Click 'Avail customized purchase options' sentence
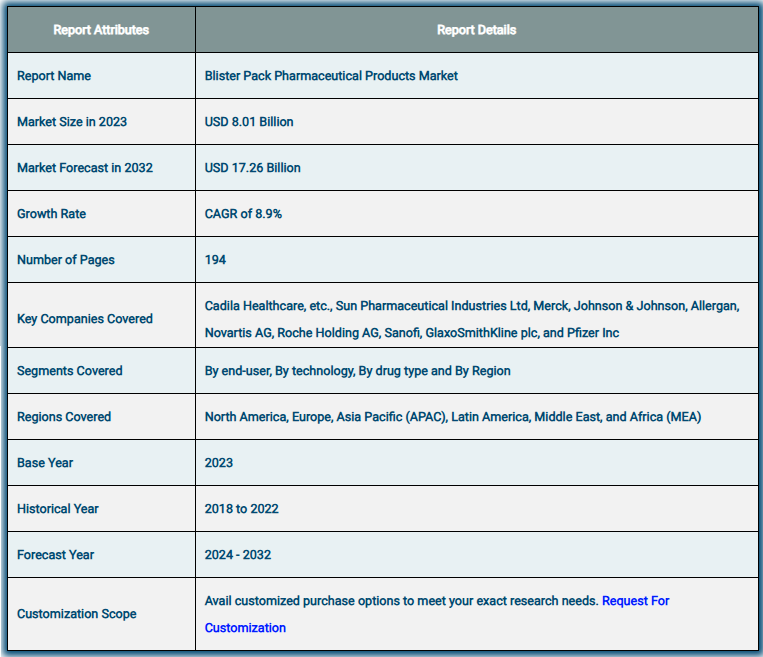 tap(401, 601)
